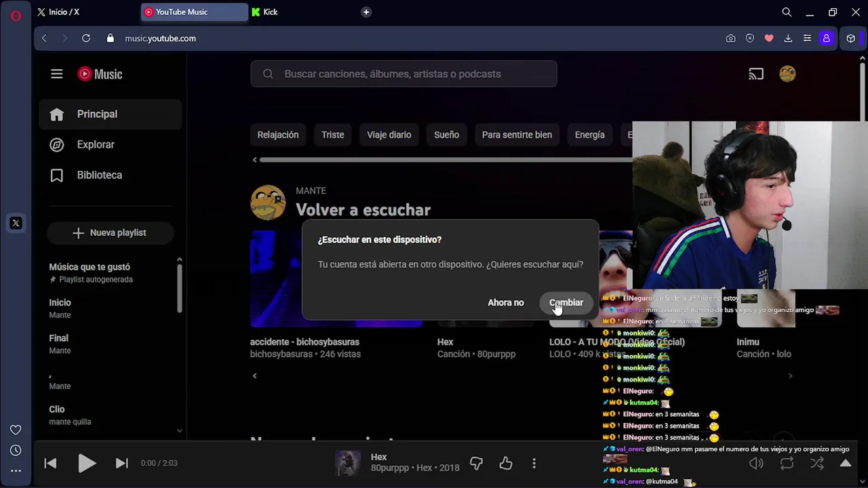The image size is (868, 488).
Task: Open Opera sidebar heart bookmarks icon
Action: [x=16, y=430]
